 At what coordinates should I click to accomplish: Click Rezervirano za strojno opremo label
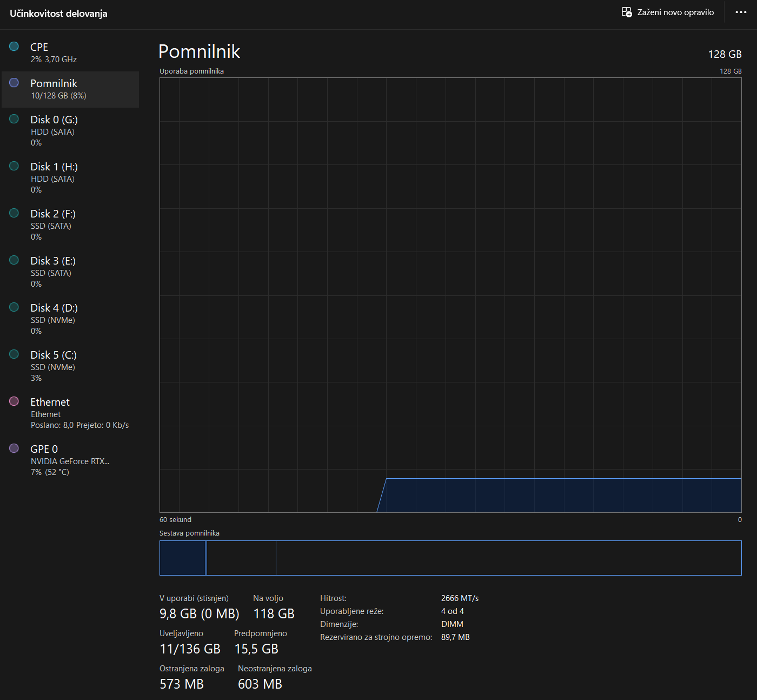[376, 637]
